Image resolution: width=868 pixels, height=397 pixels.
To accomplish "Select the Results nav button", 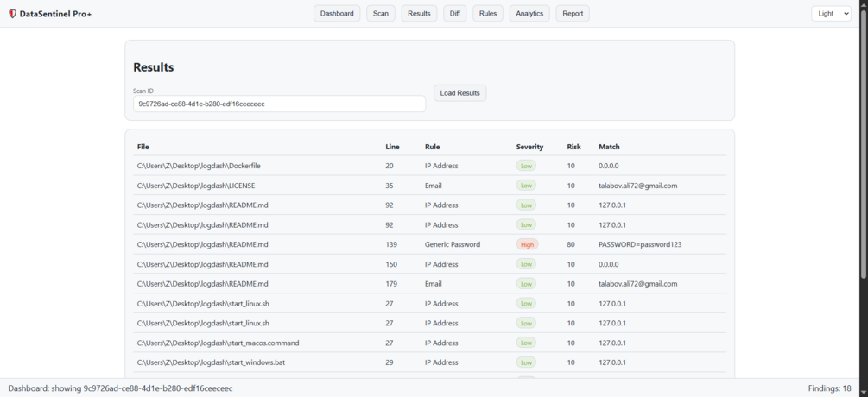I will (x=419, y=14).
